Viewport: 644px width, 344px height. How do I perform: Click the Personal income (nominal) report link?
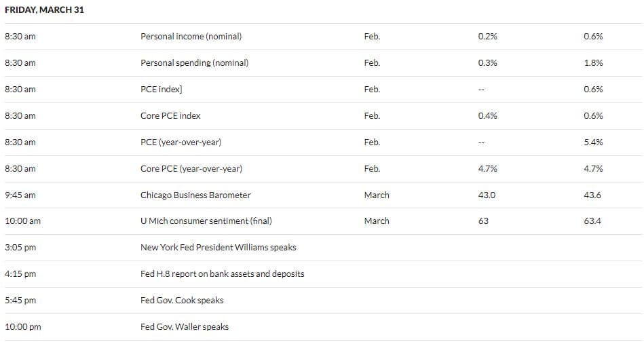pos(191,37)
